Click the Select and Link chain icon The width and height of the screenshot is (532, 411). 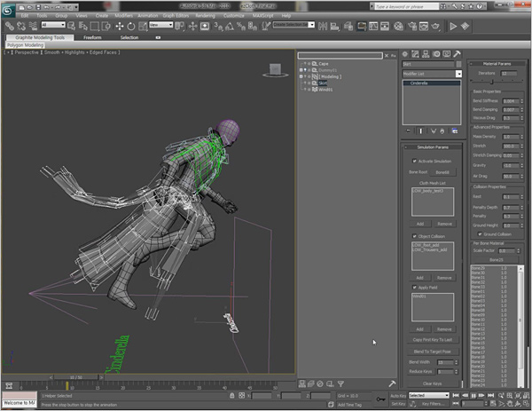[10, 26]
